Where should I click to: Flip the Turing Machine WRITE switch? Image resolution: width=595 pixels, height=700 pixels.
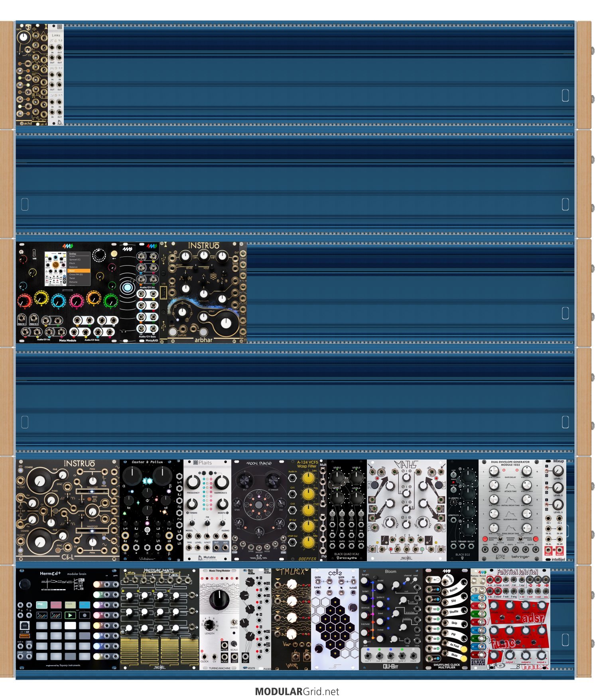click(x=234, y=622)
